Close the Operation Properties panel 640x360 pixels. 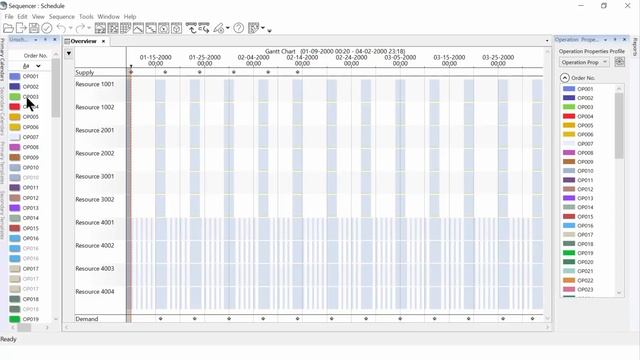pyautogui.click(x=624, y=40)
